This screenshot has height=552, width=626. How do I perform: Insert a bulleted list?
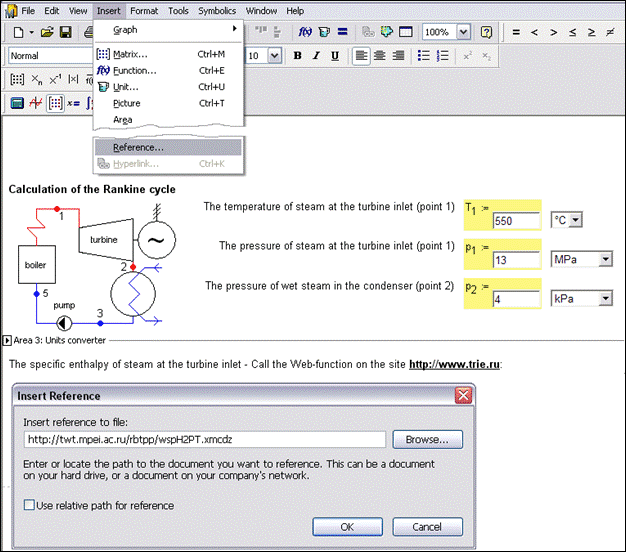(424, 56)
